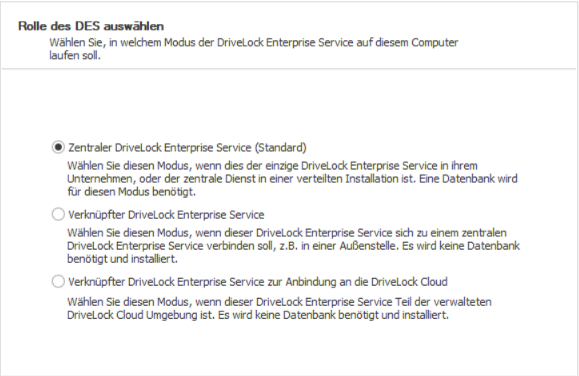
Task: Enable the DriveLock Cloud linked service radio button
Action: (x=58, y=281)
